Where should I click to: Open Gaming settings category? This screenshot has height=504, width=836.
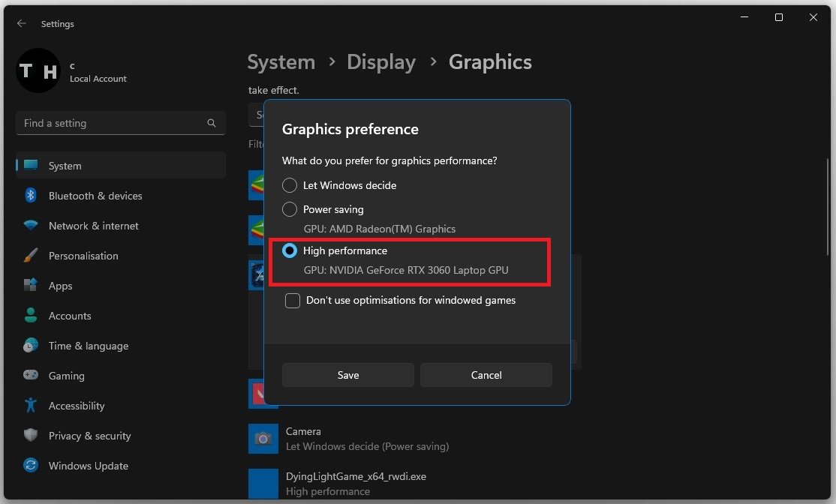click(121, 376)
